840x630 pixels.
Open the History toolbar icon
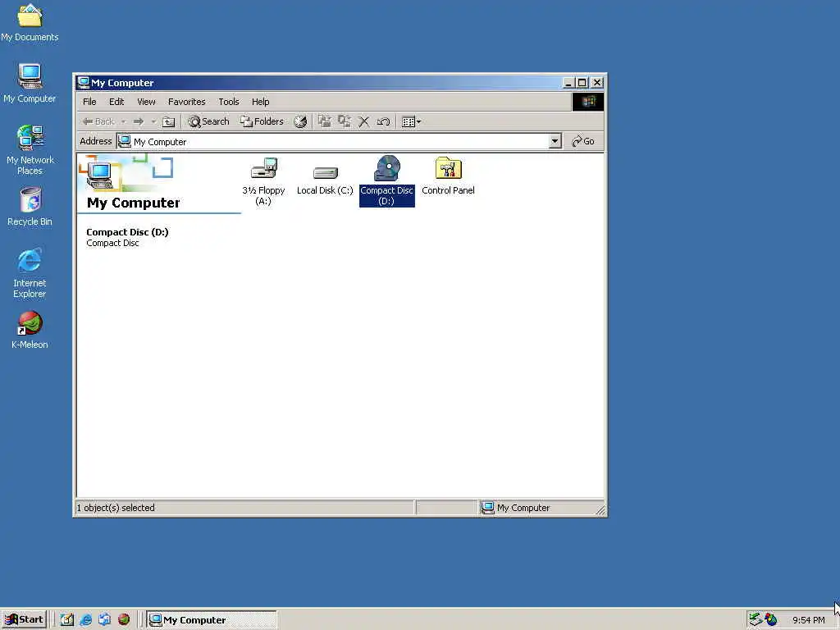coord(300,121)
